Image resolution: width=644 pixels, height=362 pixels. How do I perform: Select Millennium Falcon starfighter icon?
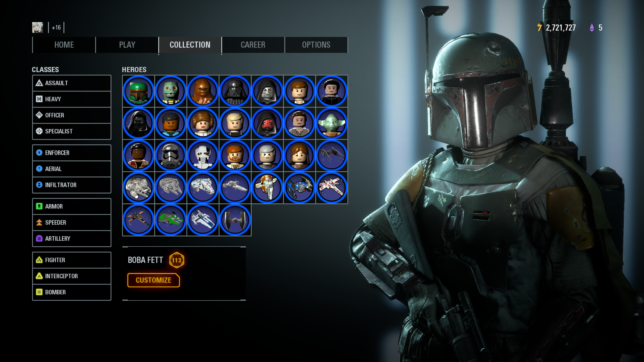pos(138,187)
